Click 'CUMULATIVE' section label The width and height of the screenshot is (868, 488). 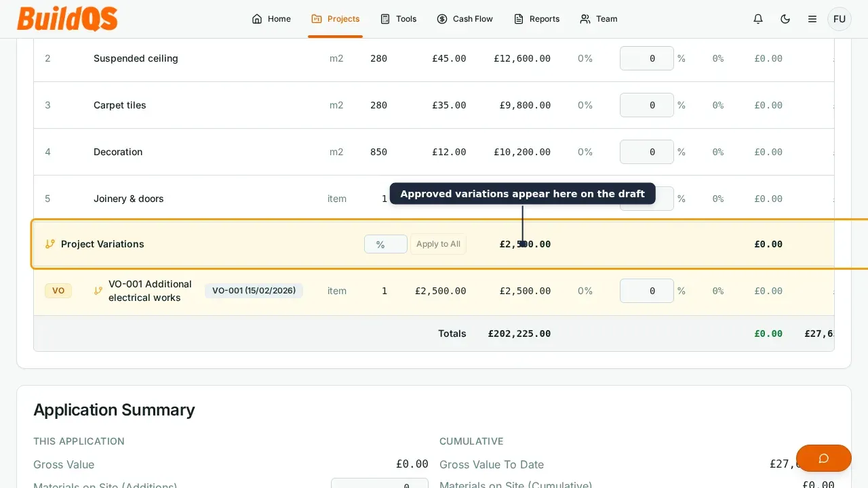[x=471, y=441]
